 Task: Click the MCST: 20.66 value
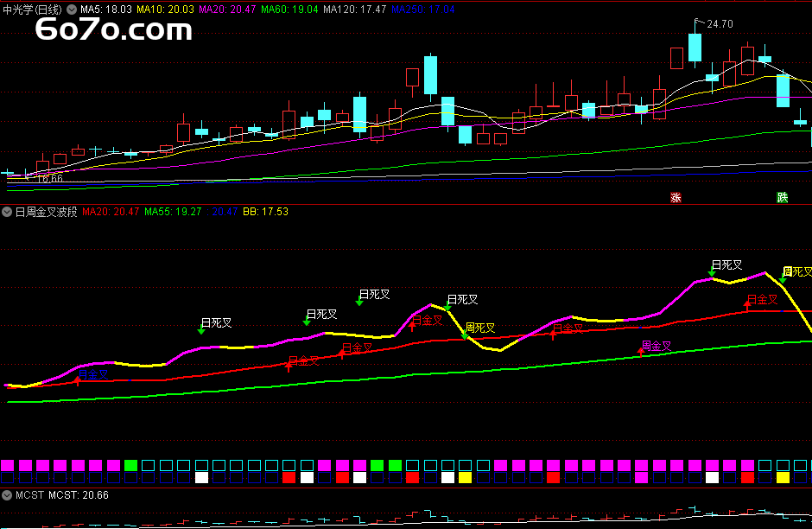pos(79,494)
